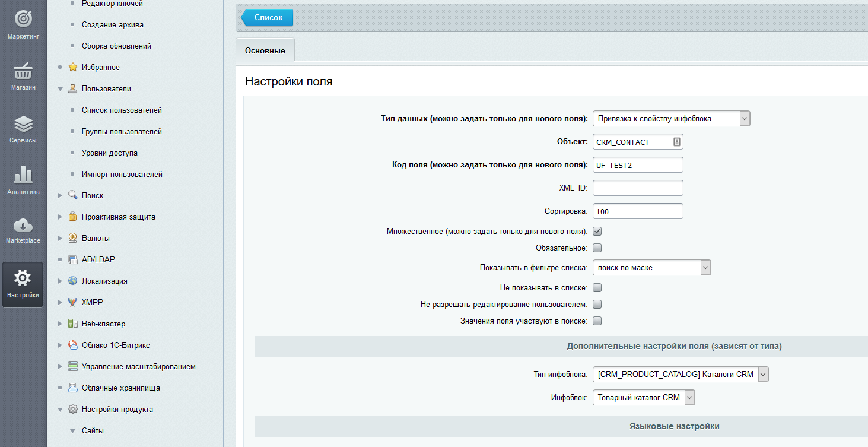
Task: Open the Тип данных dropdown
Action: point(671,118)
